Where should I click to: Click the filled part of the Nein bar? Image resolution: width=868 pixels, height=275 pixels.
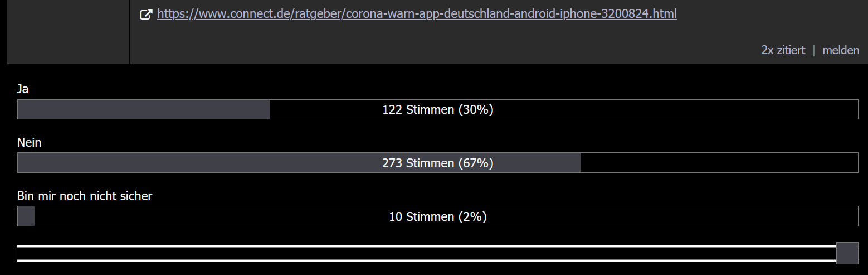click(x=201, y=163)
